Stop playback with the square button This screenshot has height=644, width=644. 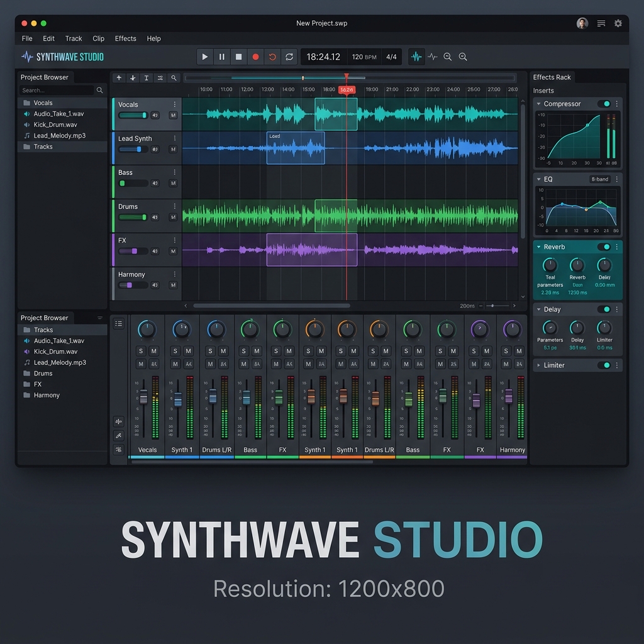[238, 57]
